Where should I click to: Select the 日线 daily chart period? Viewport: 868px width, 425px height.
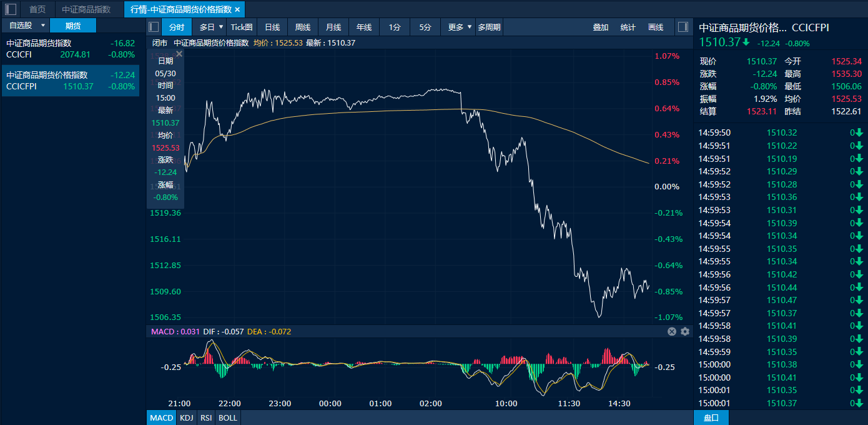coord(272,27)
